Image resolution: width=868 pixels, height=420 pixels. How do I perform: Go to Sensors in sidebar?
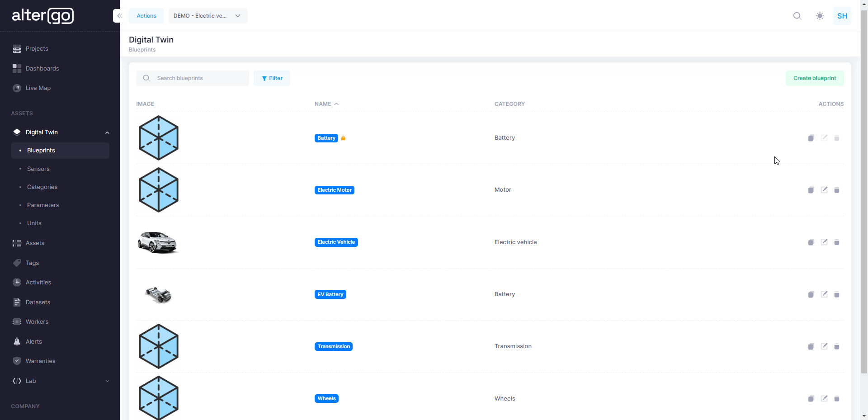[38, 169]
